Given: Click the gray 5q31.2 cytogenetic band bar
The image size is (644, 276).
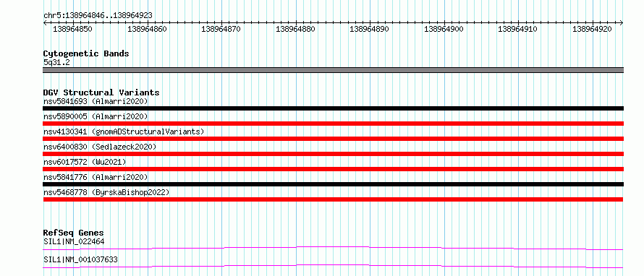Looking at the screenshot, I should 333,70.
